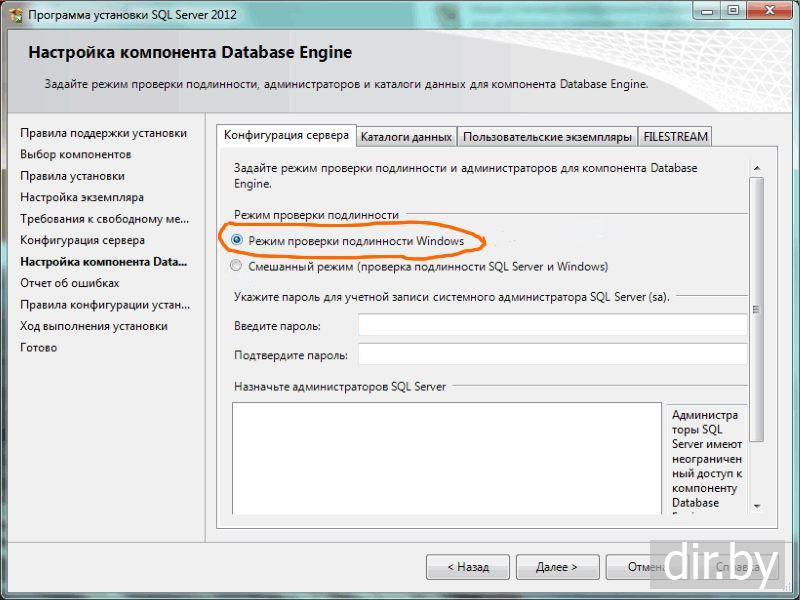
Task: Select Ход выполнения установки step
Action: [94, 326]
